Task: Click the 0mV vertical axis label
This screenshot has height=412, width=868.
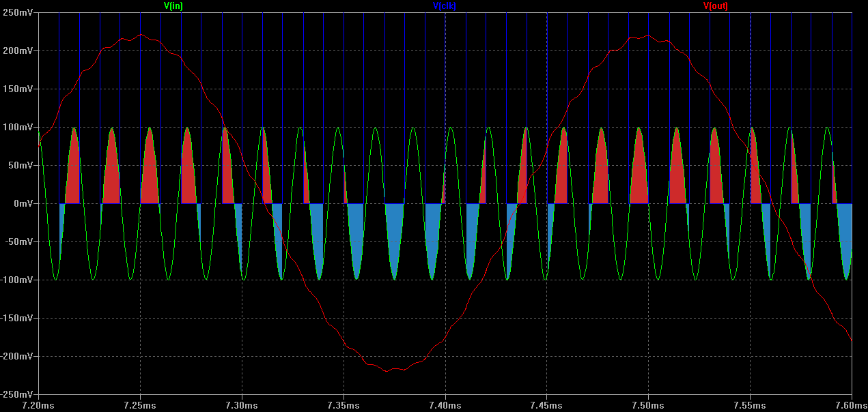Action: (24, 204)
